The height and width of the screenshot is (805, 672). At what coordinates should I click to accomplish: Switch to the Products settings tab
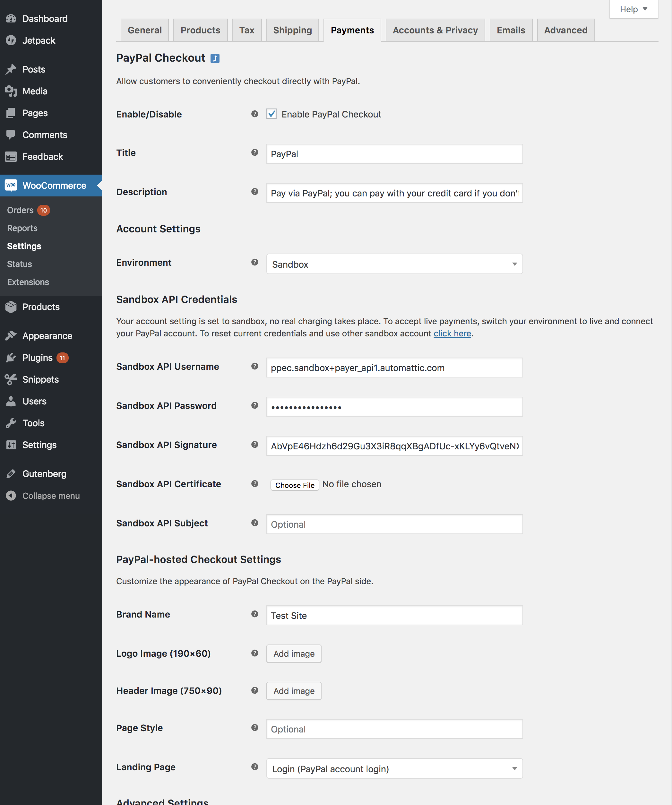201,30
